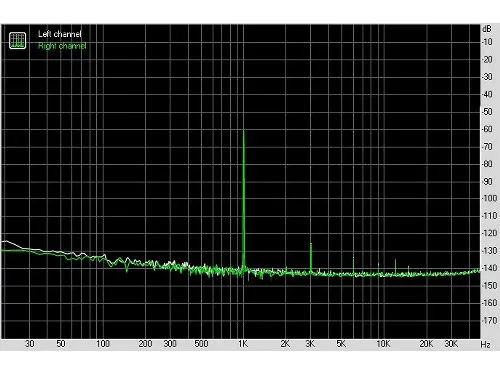Click the -10 dB scale label
This screenshot has width=500, height=375.
(x=487, y=42)
